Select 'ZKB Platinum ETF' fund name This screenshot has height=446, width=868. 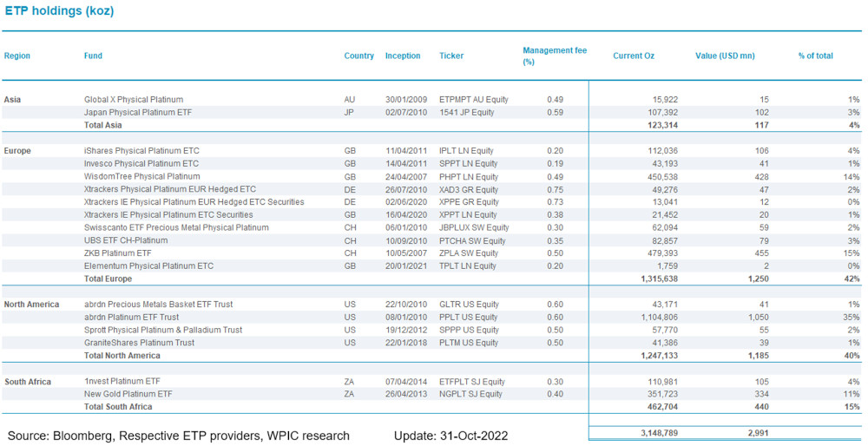[117, 253]
